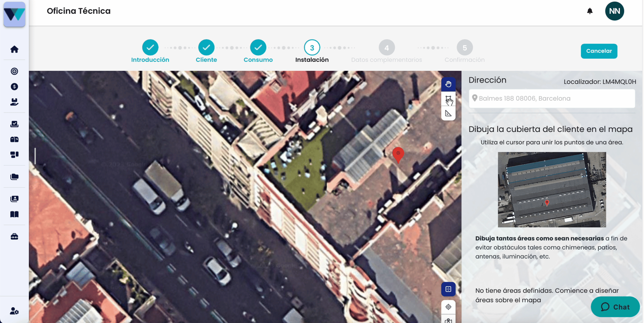
Task: Open the hand holding box icon
Action: tap(14, 102)
